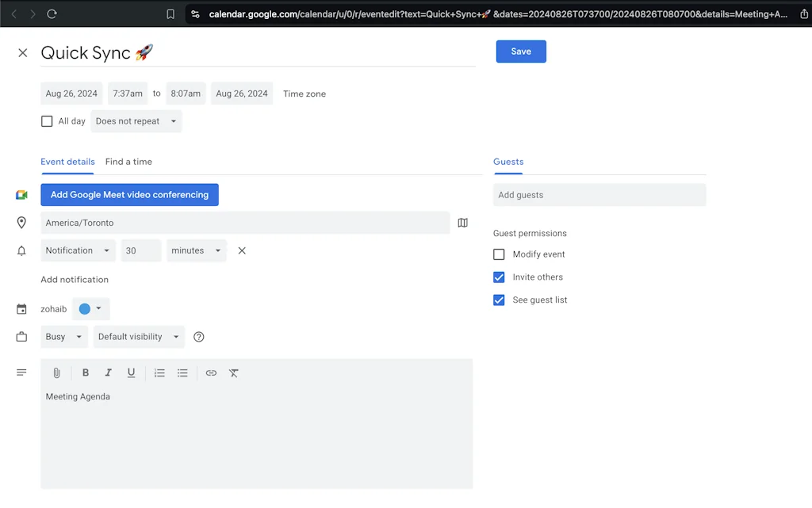Image resolution: width=812 pixels, height=508 pixels.
Task: Apply italic formatting in the description
Action: 108,372
